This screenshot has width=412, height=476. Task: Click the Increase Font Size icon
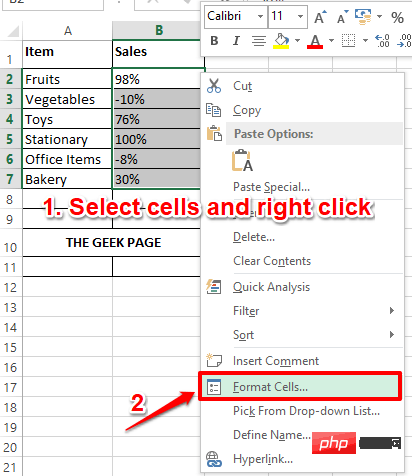point(320,17)
